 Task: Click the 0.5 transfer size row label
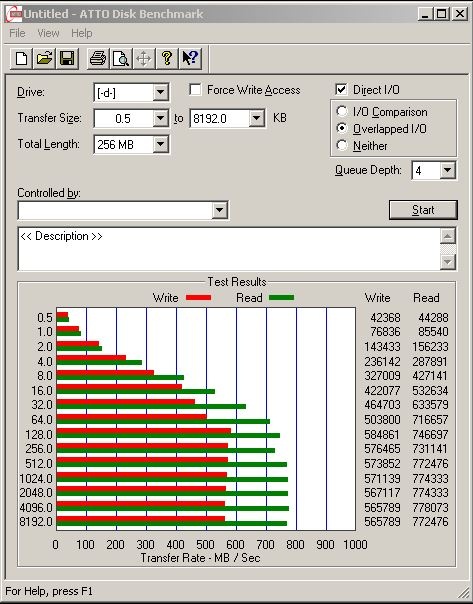click(45, 318)
